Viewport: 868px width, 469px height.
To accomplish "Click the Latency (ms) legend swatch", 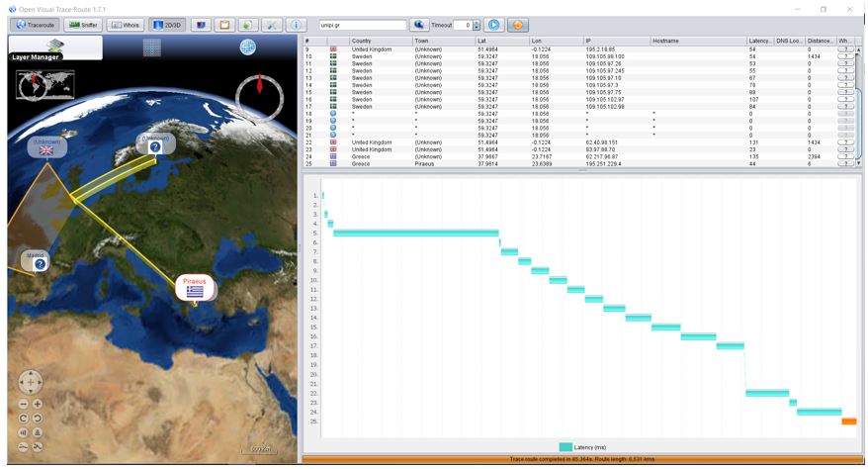I will tap(565, 447).
